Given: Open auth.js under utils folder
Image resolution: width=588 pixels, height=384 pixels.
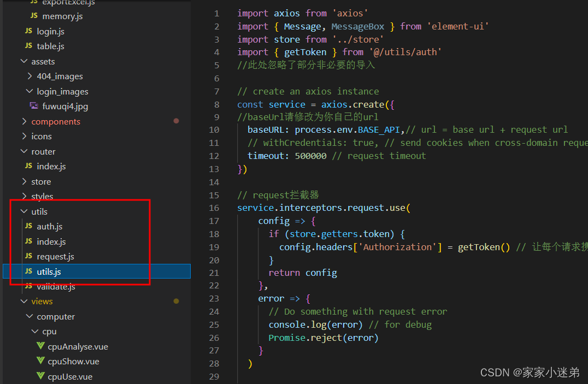Looking at the screenshot, I should coord(50,226).
